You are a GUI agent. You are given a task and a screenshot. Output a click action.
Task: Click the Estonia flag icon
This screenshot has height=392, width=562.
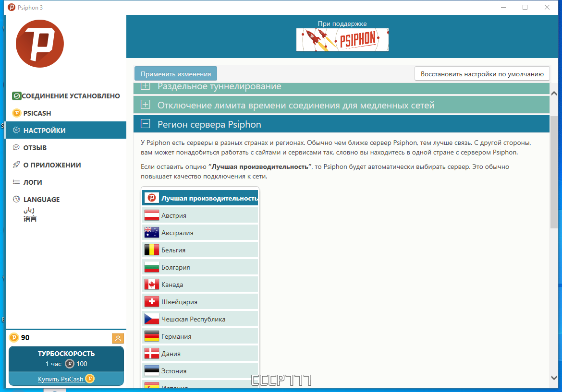pos(152,370)
